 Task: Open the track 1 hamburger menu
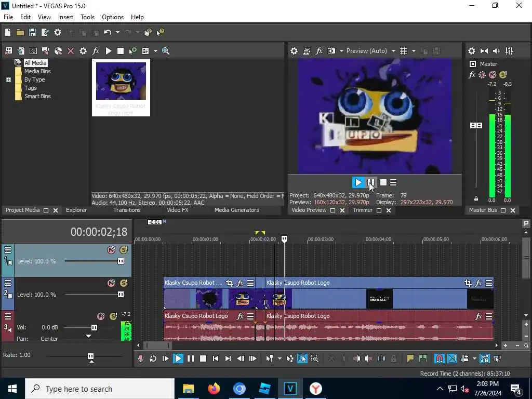pos(8,250)
